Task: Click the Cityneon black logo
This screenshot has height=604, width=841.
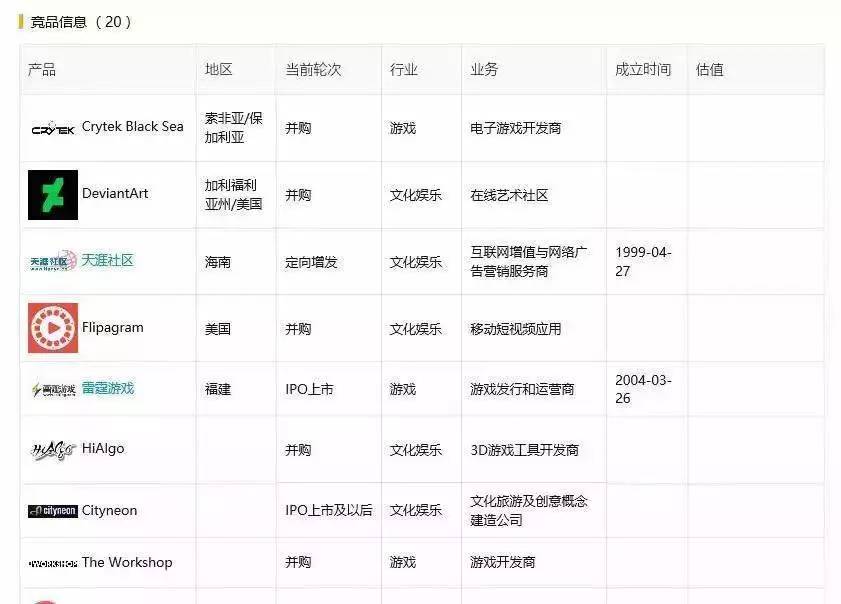Action: 53,511
